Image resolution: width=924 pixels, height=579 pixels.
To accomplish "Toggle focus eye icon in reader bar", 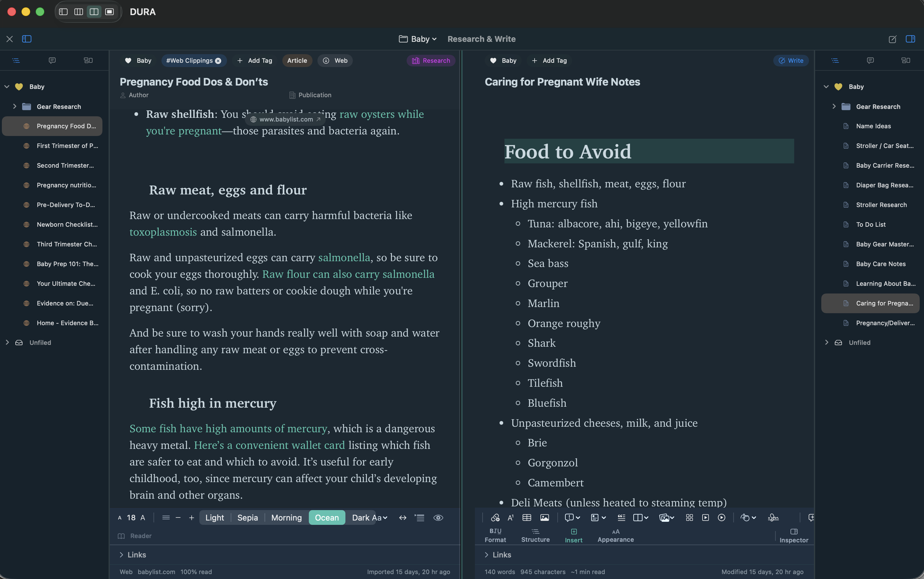I will coord(438,518).
